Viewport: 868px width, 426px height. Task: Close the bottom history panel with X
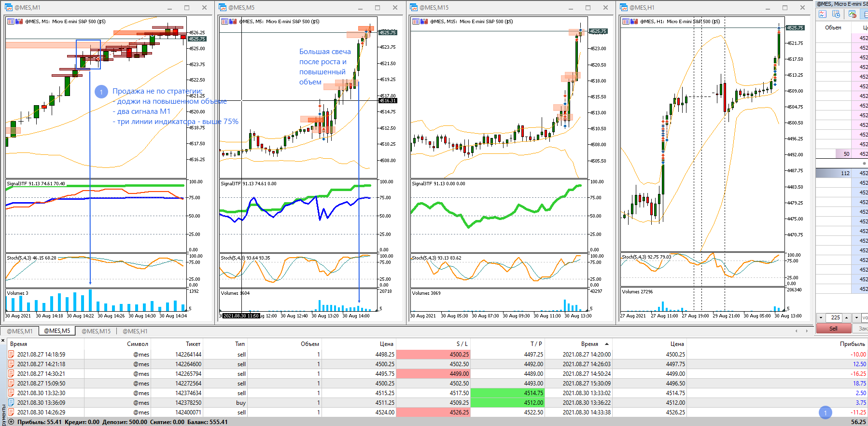[x=3, y=341]
